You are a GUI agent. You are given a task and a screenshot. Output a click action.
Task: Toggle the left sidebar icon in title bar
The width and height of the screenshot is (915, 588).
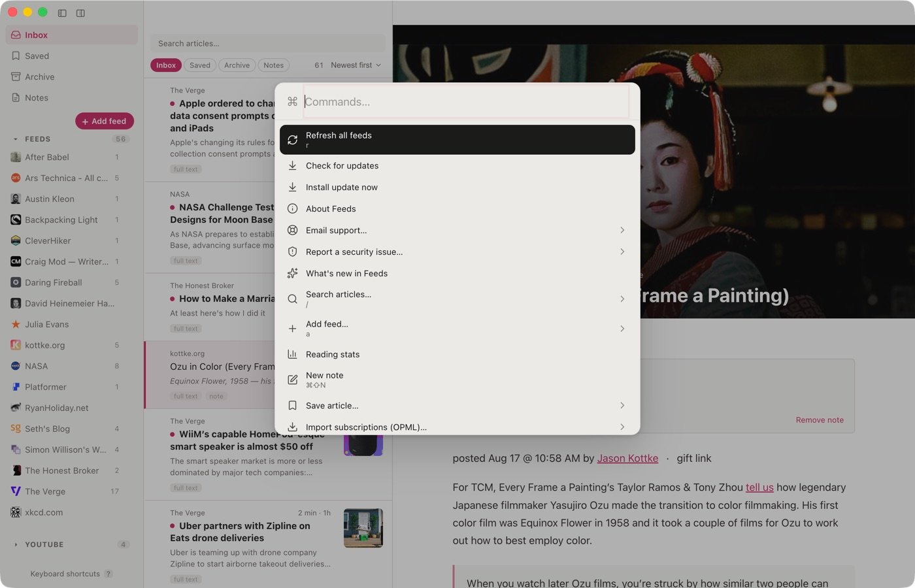pyautogui.click(x=62, y=13)
